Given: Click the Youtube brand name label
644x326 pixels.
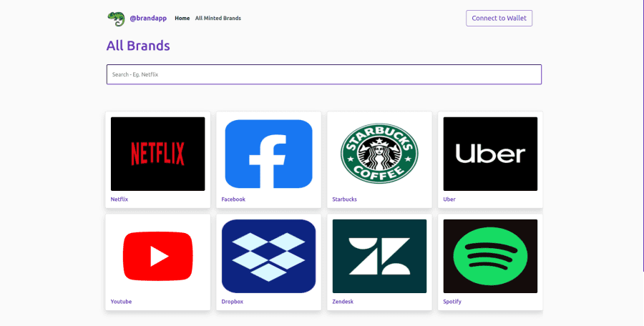Looking at the screenshot, I should [x=121, y=302].
